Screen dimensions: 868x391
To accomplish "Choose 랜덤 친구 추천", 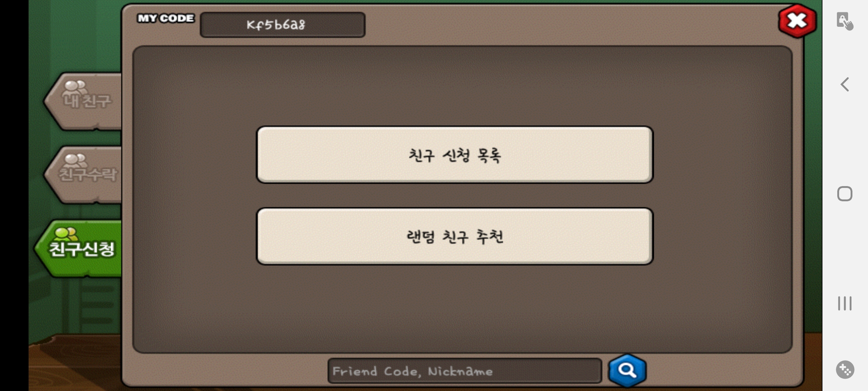I will (x=455, y=236).
